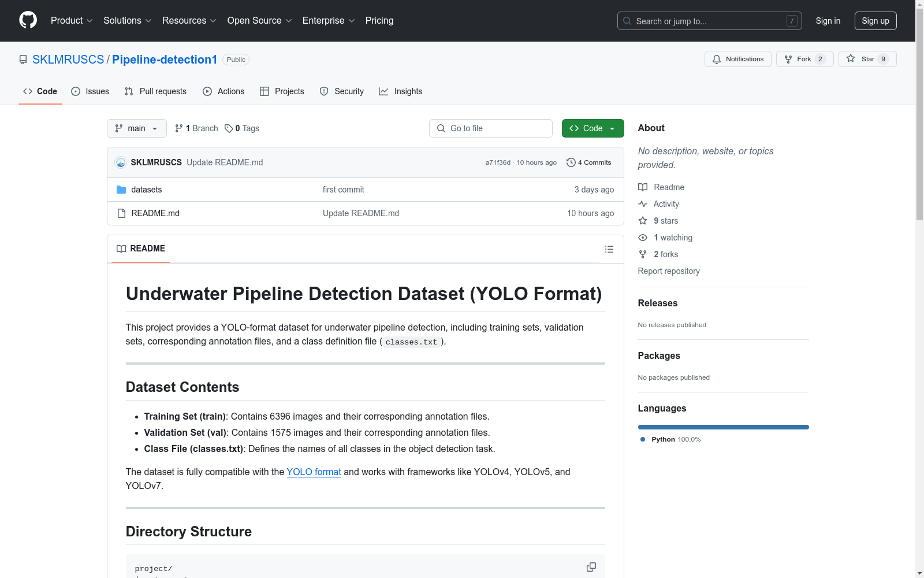This screenshot has width=924, height=578.
Task: Copy the directory structure code block
Action: click(591, 567)
